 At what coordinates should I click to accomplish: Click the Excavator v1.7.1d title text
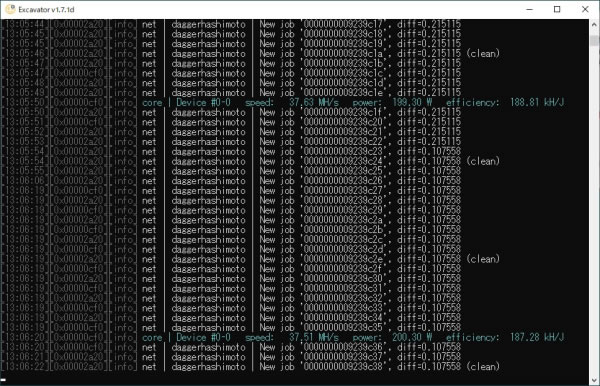click(46, 10)
